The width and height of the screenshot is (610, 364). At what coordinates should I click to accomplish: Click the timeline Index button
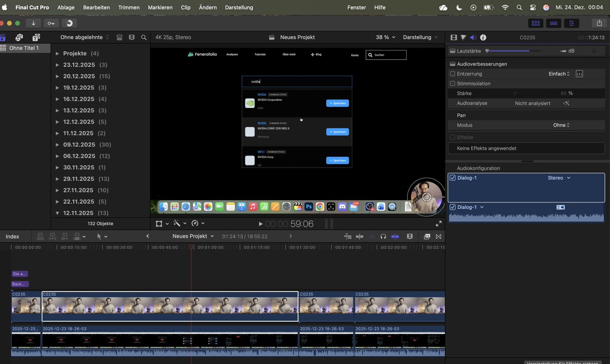click(x=12, y=237)
